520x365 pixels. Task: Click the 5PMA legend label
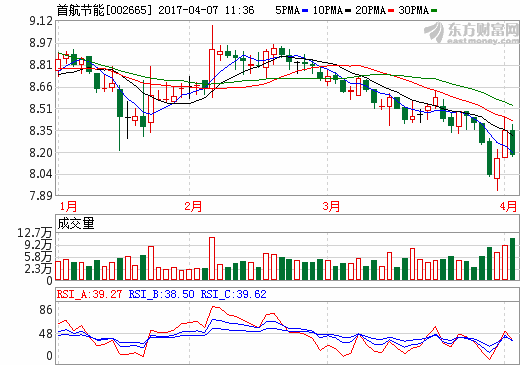click(x=287, y=11)
